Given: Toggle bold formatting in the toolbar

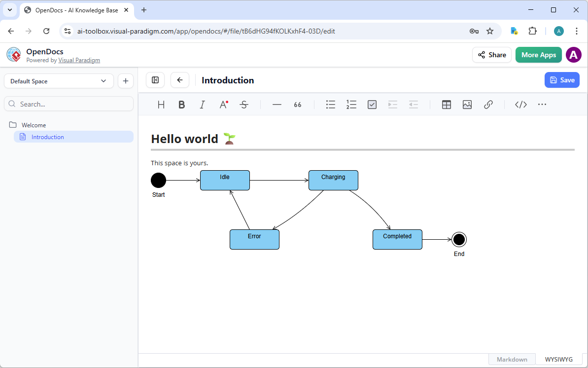Looking at the screenshot, I should [x=181, y=104].
